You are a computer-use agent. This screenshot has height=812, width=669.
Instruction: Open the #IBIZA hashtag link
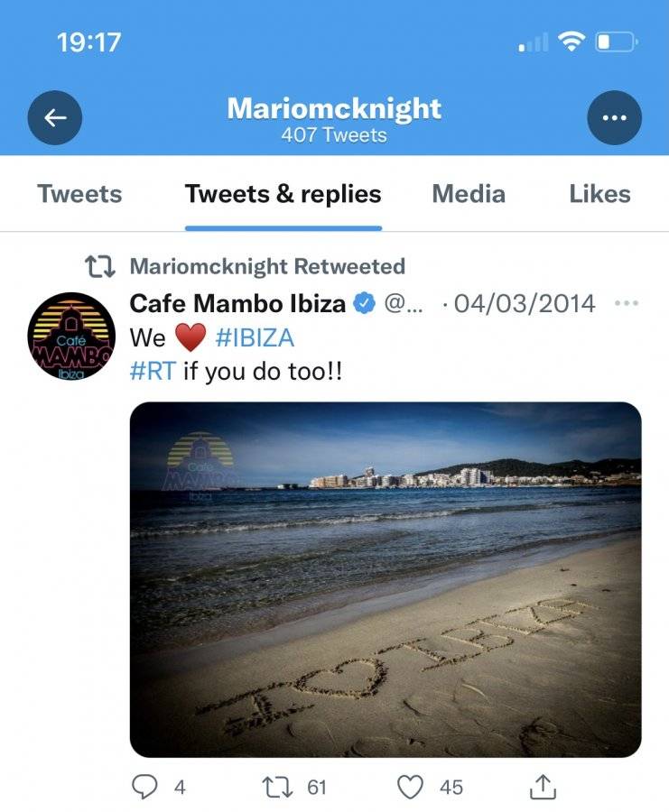[255, 337]
